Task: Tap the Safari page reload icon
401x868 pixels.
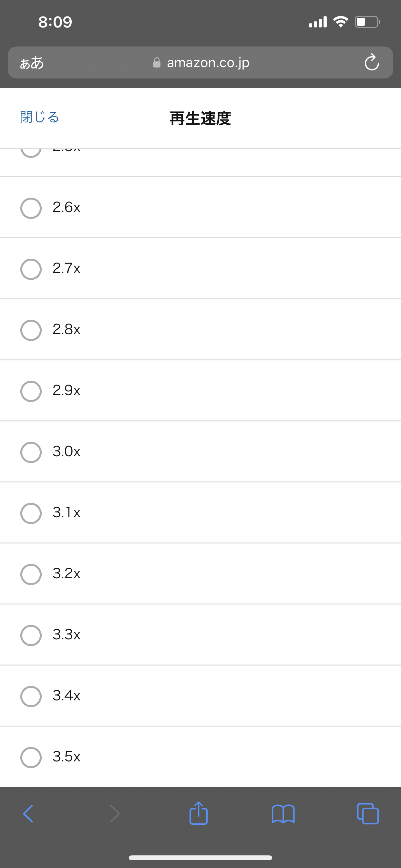Action: click(x=371, y=62)
